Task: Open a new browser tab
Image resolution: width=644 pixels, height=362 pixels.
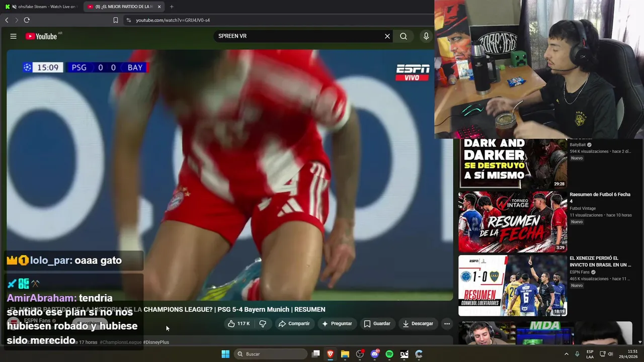Action: click(172, 7)
